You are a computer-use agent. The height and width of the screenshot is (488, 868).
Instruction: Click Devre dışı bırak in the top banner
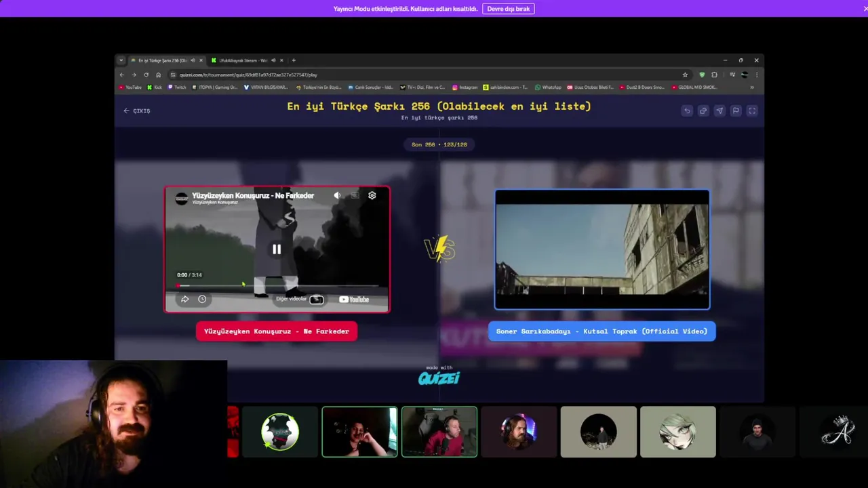point(509,9)
